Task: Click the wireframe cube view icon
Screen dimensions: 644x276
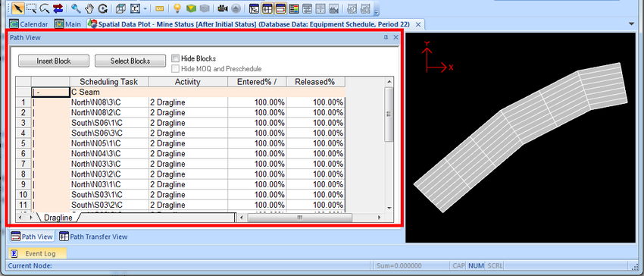Action: click(120, 8)
